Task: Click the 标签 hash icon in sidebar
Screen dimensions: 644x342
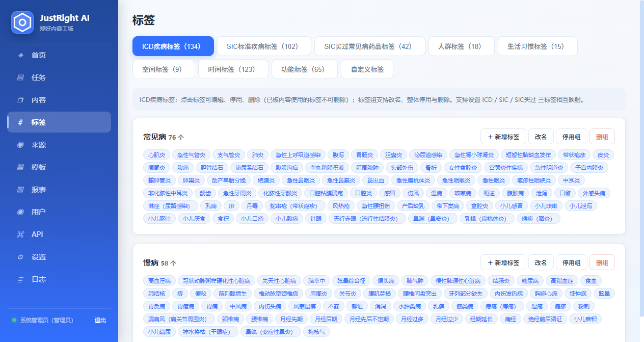Action: click(20, 122)
